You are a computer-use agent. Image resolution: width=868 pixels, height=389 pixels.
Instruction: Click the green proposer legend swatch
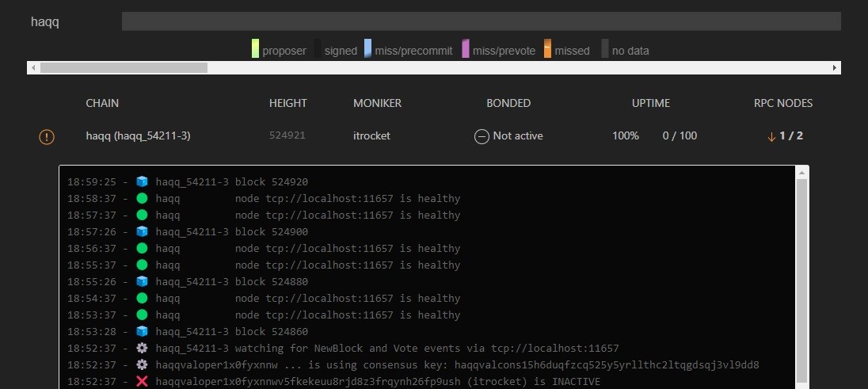tap(255, 49)
